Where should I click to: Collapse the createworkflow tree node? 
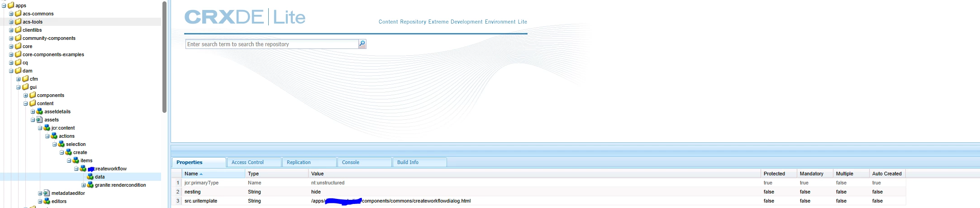point(76,169)
